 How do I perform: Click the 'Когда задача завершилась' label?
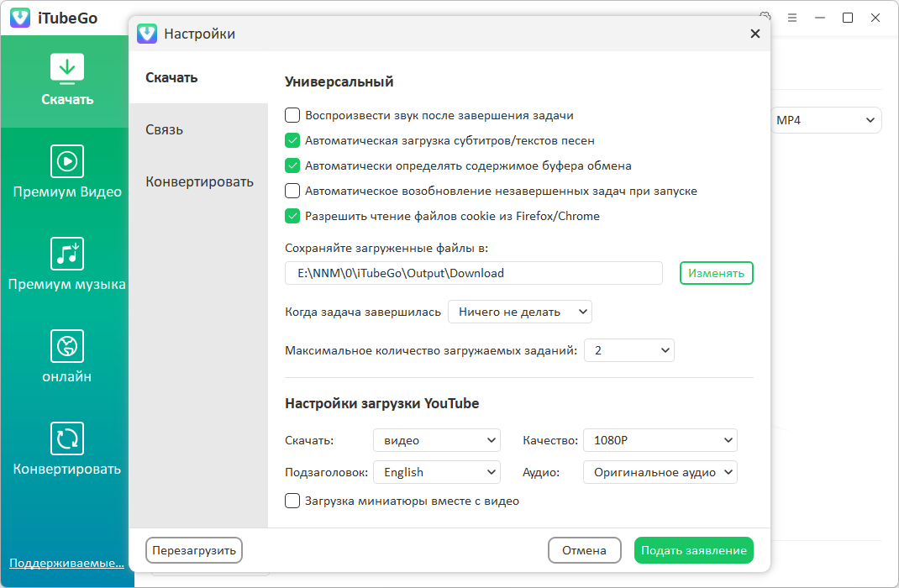pyautogui.click(x=363, y=312)
